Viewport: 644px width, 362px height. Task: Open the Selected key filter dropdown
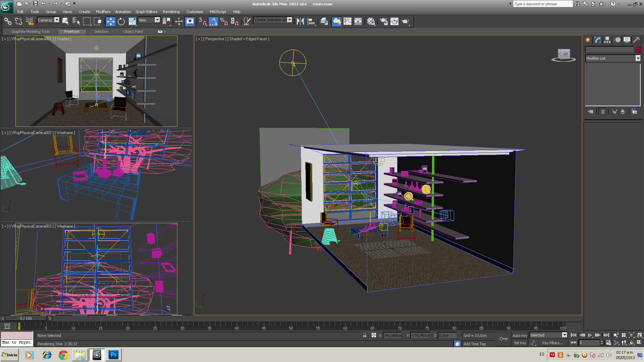[564, 335]
